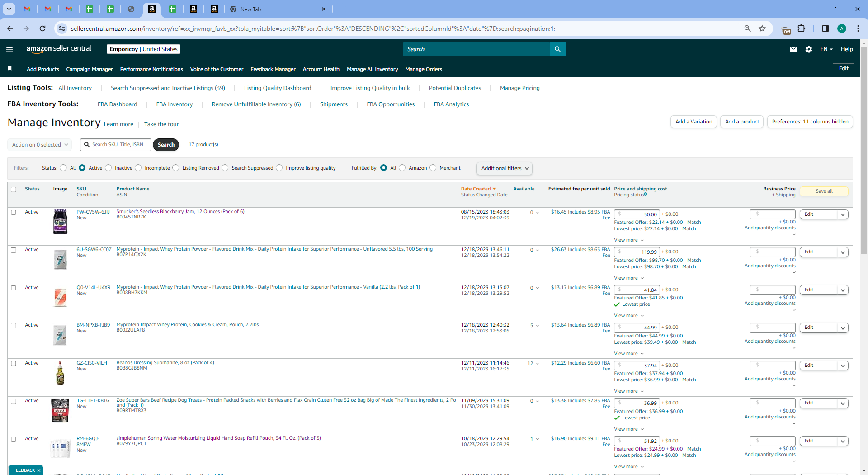
Task: Click the pricing status info icon
Action: click(646, 195)
